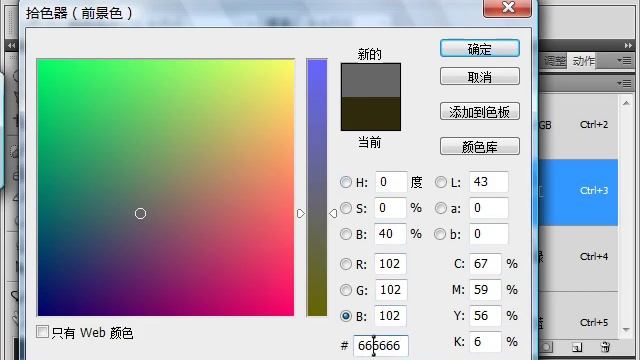
Task: Select the L (lightness) radio button
Action: pos(440,182)
